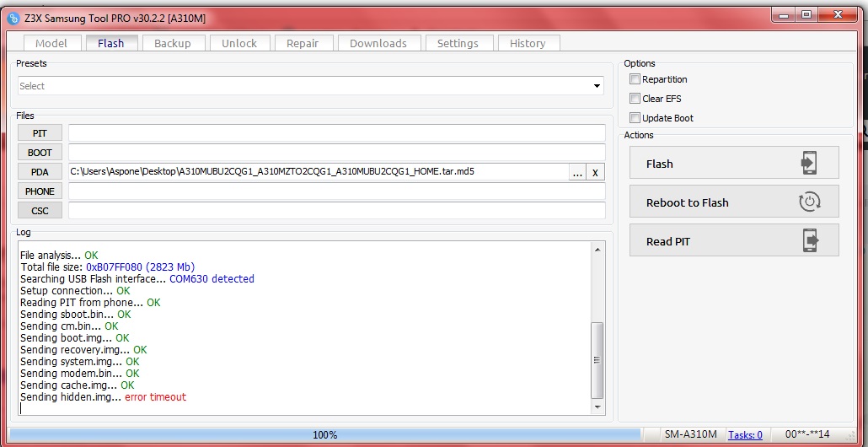Viewport: 868px width, 447px height.
Task: Enable the Repartition checkbox
Action: coord(635,79)
